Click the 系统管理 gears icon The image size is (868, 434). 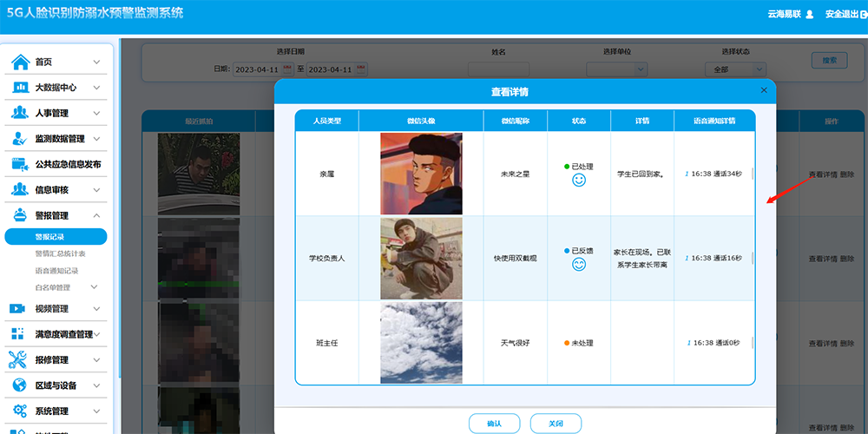tap(19, 411)
